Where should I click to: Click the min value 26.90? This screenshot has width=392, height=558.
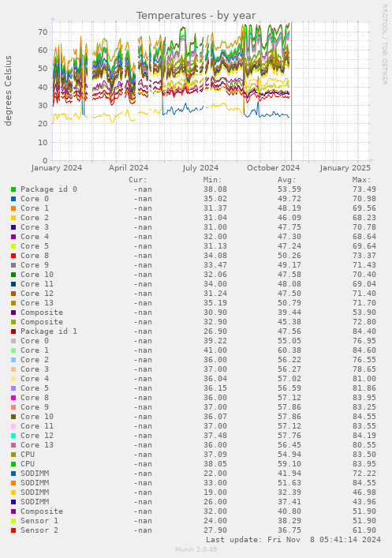(215, 331)
